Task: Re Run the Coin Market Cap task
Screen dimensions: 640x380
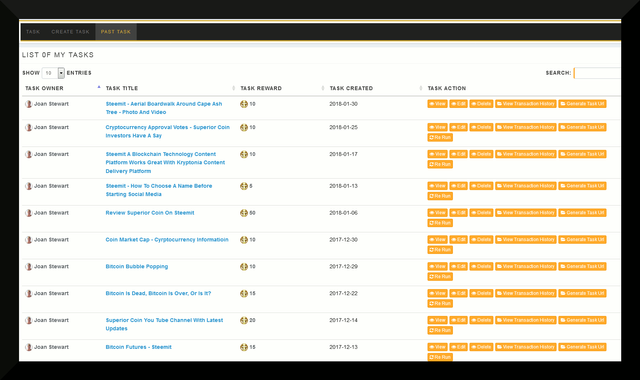Action: click(x=440, y=250)
